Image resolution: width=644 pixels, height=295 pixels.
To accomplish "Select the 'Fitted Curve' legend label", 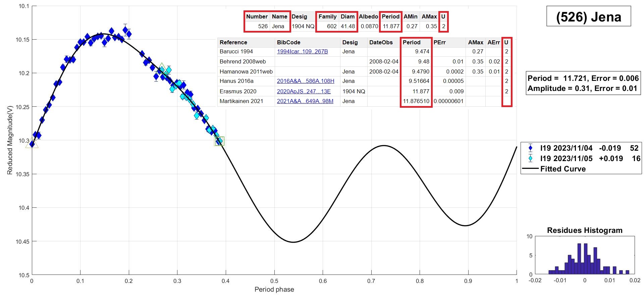I will point(563,169).
